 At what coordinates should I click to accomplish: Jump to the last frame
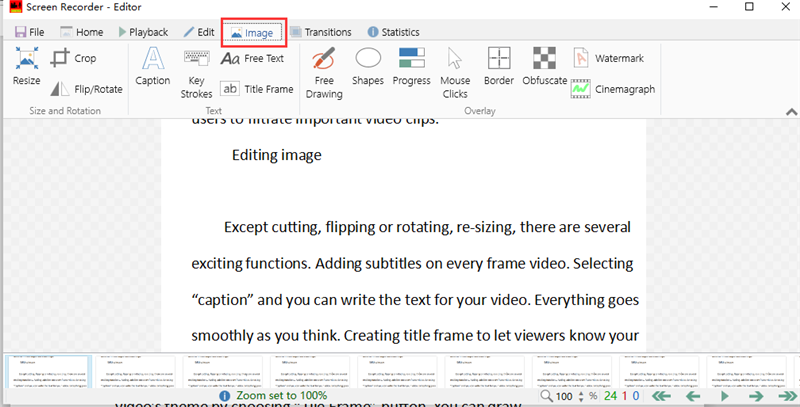tap(787, 396)
